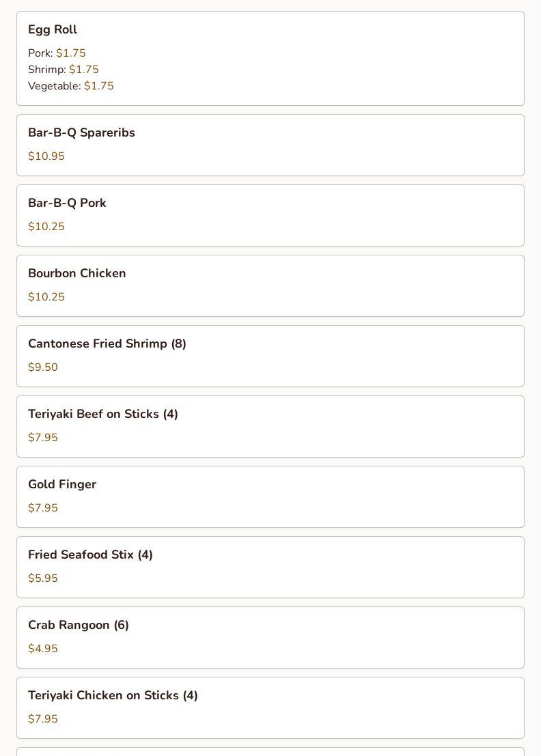Choose Crab Rangoon (6)
Viewport: 541px width, 756px height.
click(79, 625)
